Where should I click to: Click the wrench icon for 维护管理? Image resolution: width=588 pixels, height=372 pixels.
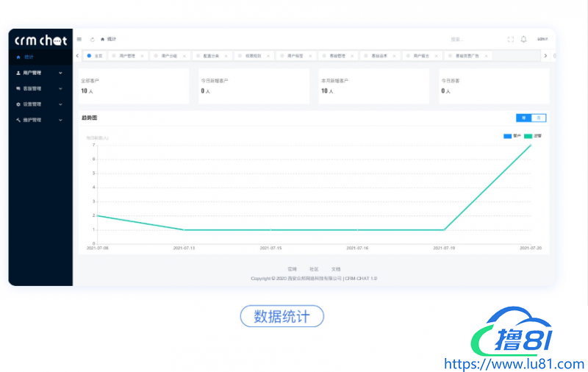coord(18,119)
